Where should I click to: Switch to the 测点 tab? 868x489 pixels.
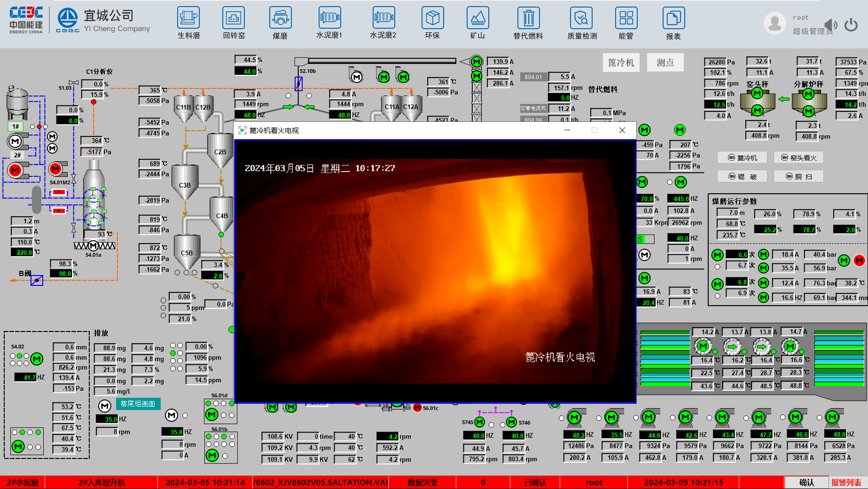[x=665, y=63]
